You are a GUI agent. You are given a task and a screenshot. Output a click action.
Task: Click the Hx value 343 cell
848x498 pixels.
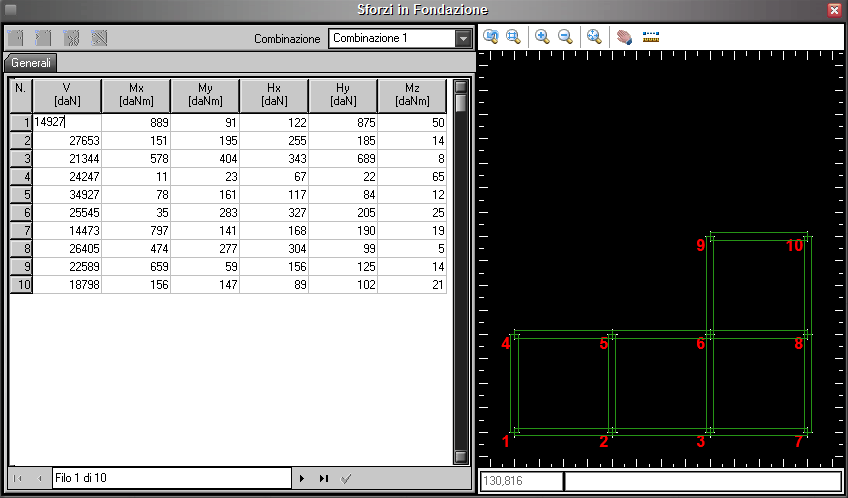[274, 158]
